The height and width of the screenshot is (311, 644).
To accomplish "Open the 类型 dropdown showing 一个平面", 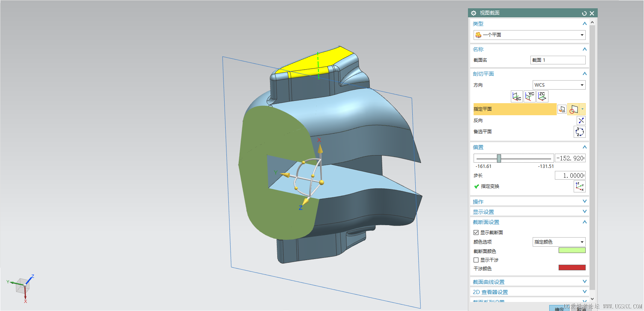I will [x=529, y=35].
